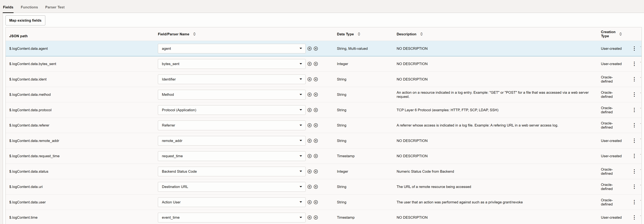Click the remove (x) icon for Method field
Image resolution: width=644 pixels, height=224 pixels.
pos(316,95)
